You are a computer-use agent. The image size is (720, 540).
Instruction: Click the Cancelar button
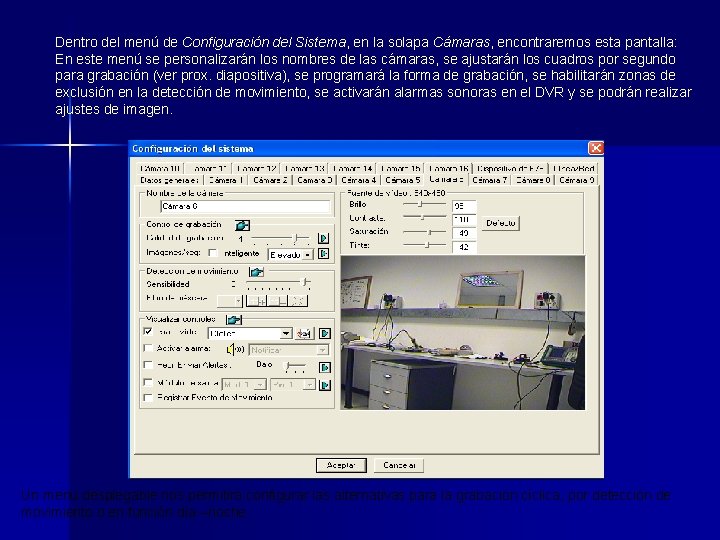click(x=399, y=466)
